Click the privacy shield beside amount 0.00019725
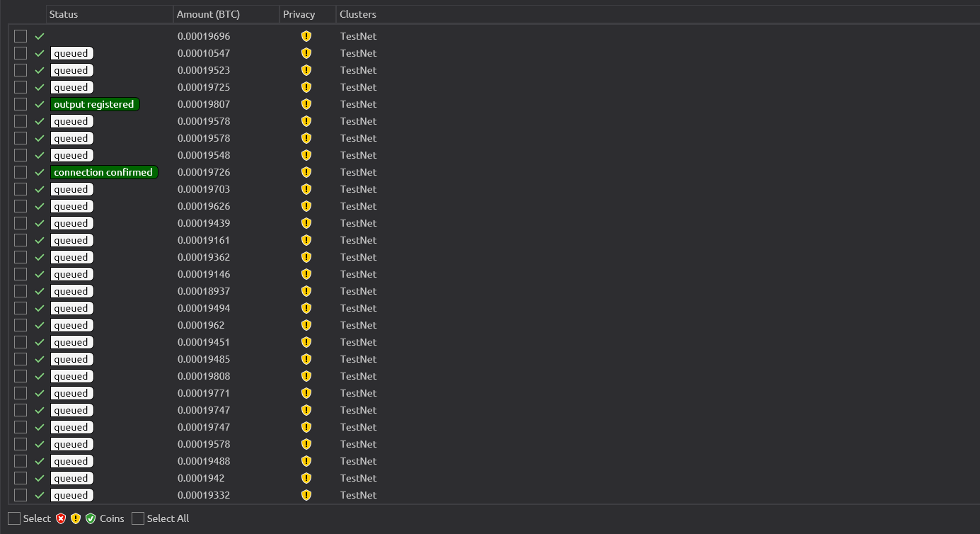The width and height of the screenshot is (980, 534). pyautogui.click(x=306, y=87)
